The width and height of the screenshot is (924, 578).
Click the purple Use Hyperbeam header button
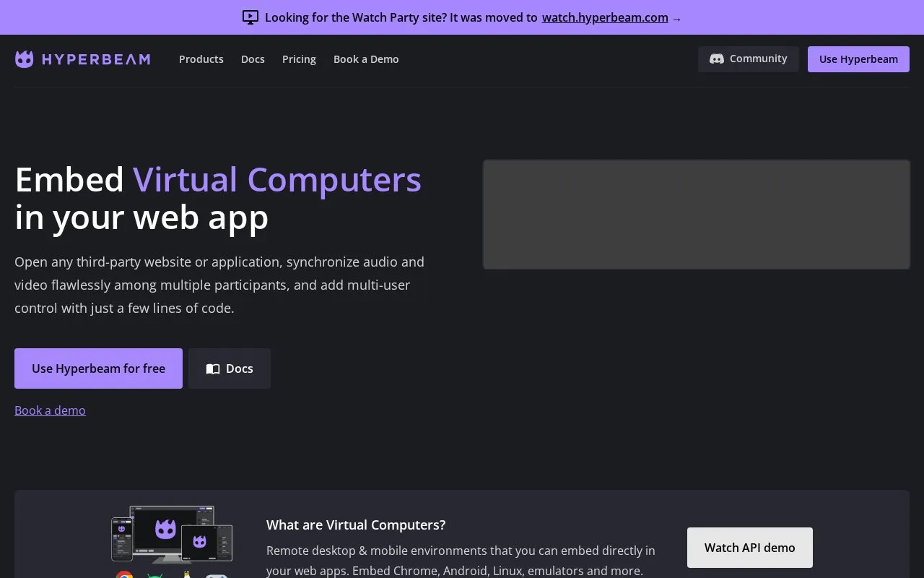click(x=858, y=59)
